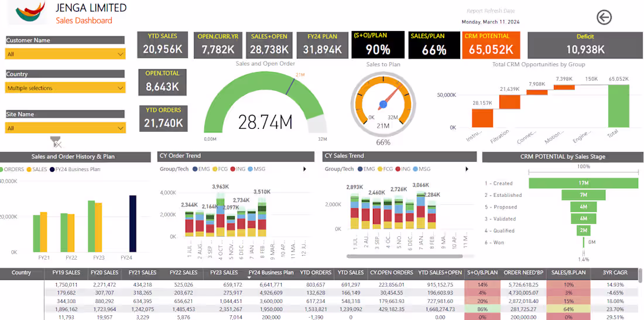
Task: Select the Deficit 10,938K card
Action: click(585, 45)
